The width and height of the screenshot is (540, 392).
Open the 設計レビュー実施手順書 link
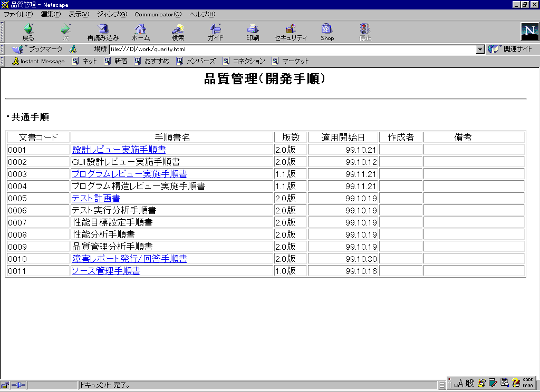pos(118,150)
